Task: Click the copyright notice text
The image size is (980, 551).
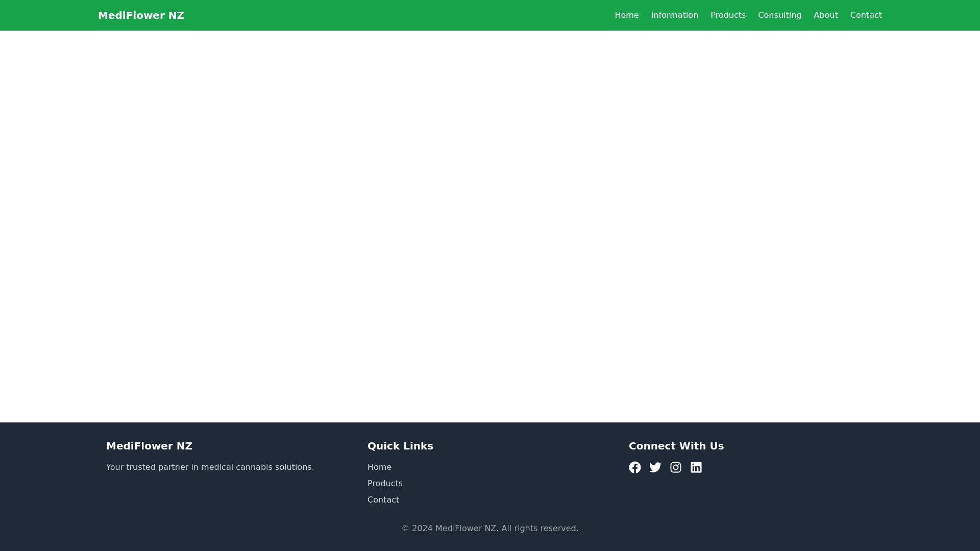Action: coord(489,528)
